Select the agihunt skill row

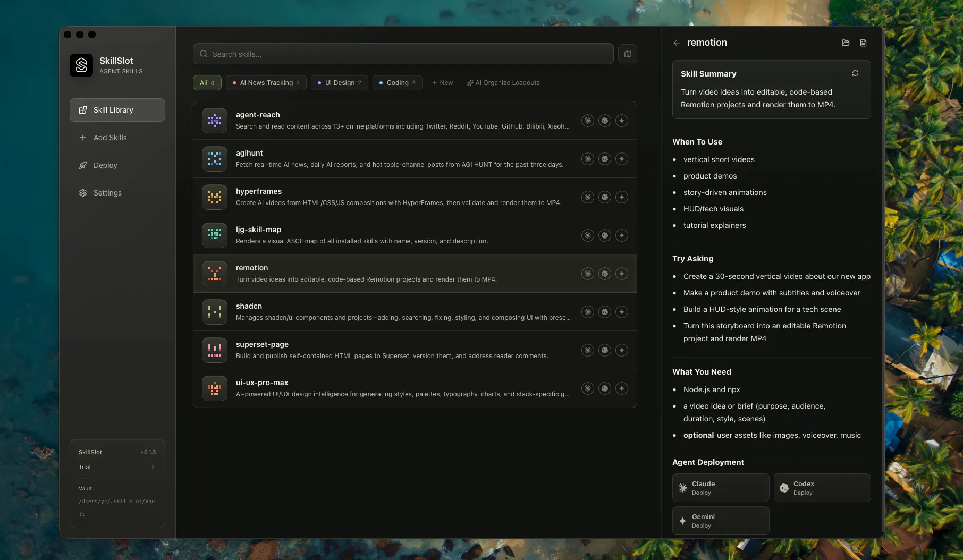[x=415, y=159]
